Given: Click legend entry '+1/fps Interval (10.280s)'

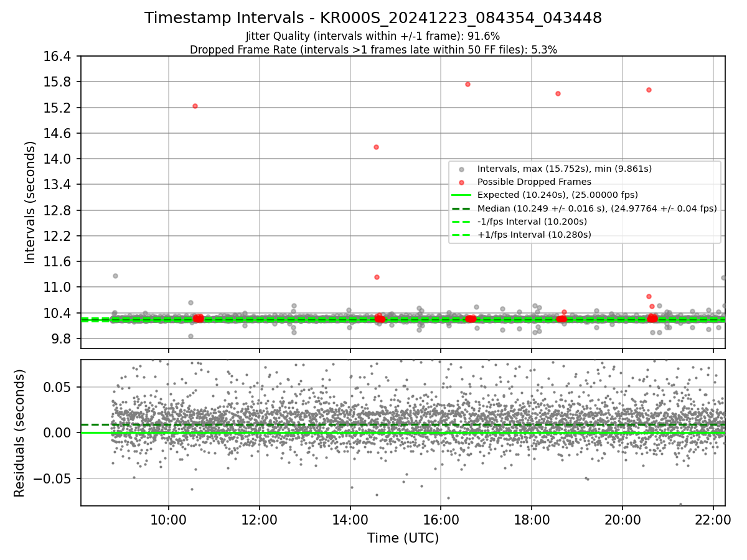Looking at the screenshot, I should point(534,235).
